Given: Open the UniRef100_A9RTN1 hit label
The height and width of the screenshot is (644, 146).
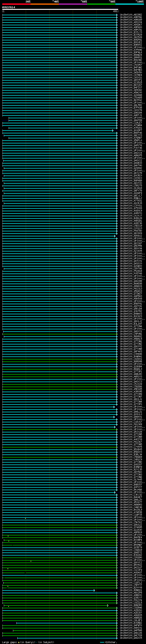Looking at the screenshot, I should tap(131, 17).
